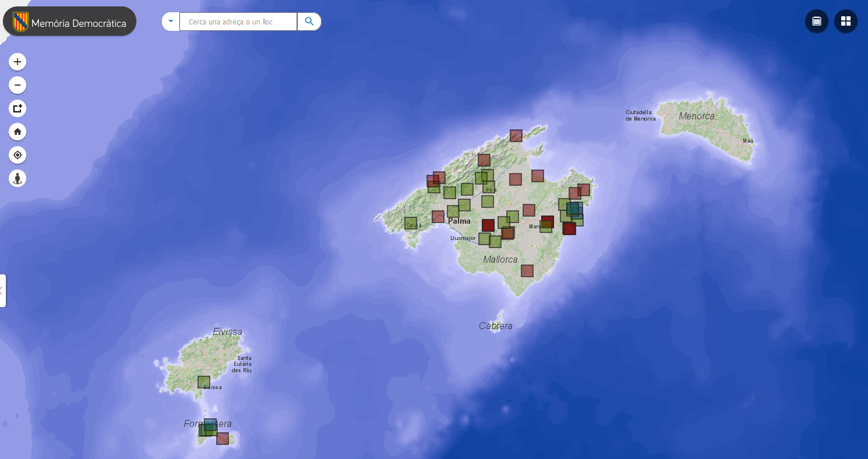Open the previous extent tool below zoom out
Screen dimensions: 868x459
[17, 108]
